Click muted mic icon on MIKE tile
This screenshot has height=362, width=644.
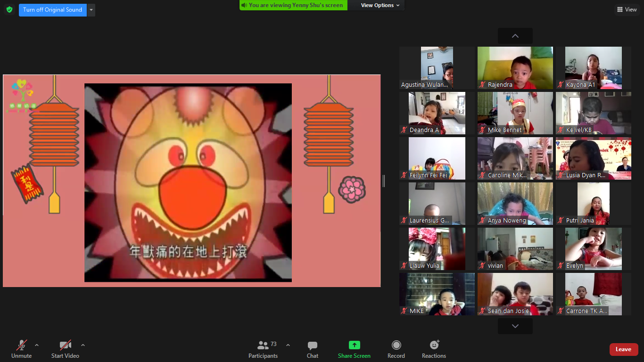[x=405, y=311]
